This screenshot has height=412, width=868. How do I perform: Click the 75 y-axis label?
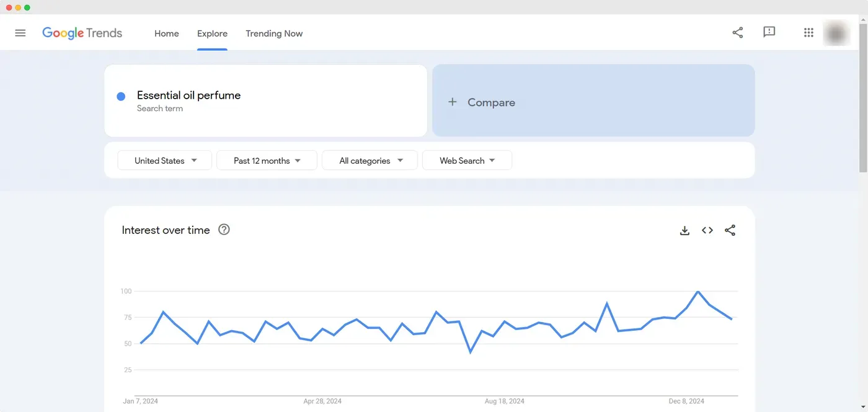(x=128, y=318)
